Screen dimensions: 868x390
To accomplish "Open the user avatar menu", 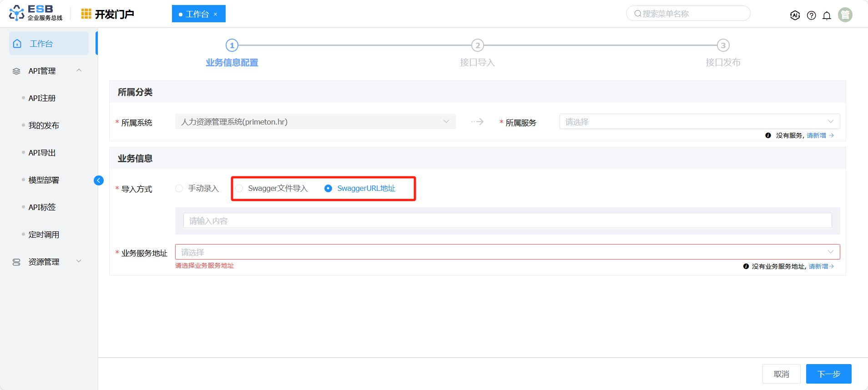I will point(845,15).
